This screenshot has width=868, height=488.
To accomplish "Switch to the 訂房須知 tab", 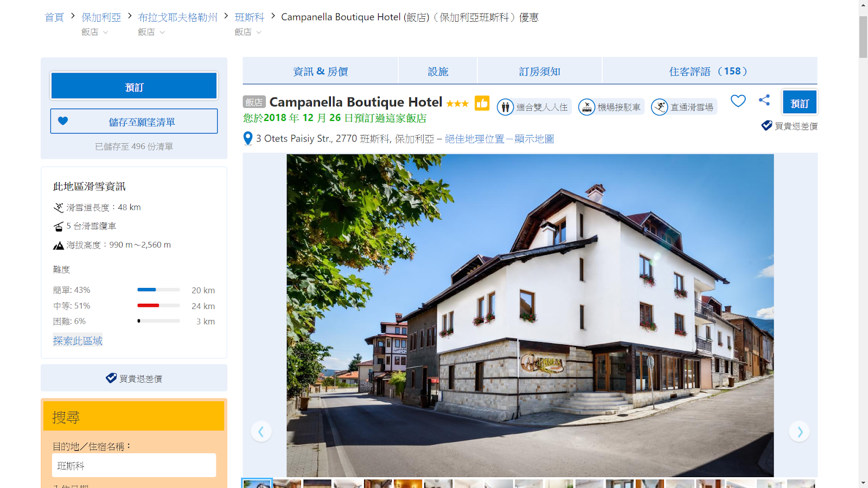I will [540, 71].
